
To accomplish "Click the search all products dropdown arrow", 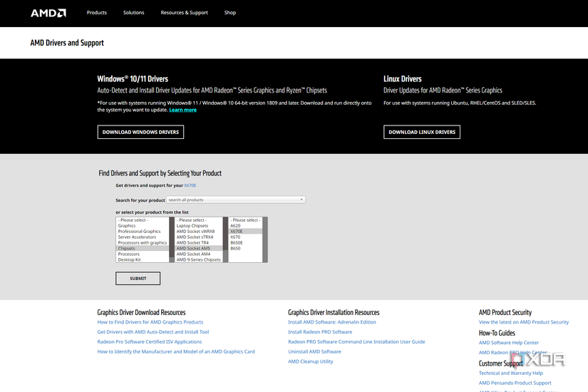I will click(x=301, y=200).
